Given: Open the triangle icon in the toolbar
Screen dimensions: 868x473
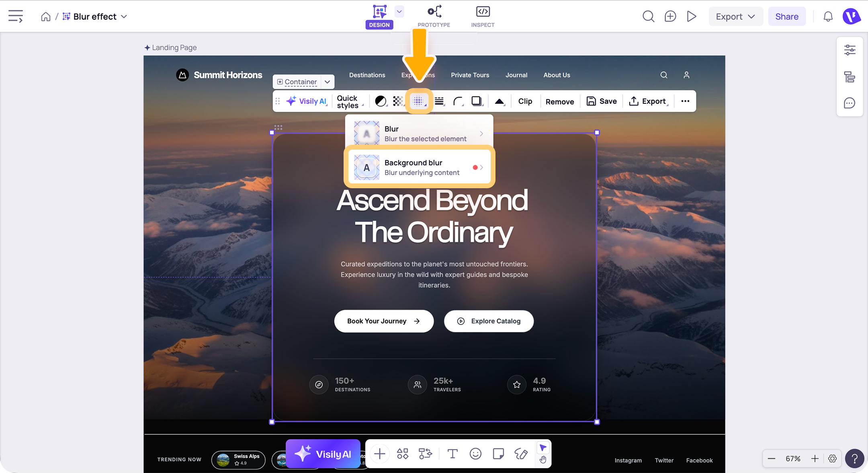Looking at the screenshot, I should (500, 101).
